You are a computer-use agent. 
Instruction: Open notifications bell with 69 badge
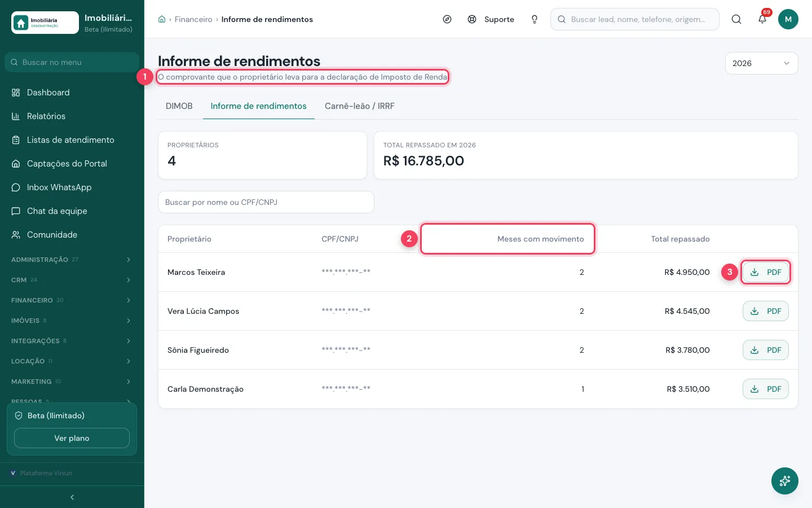point(762,19)
